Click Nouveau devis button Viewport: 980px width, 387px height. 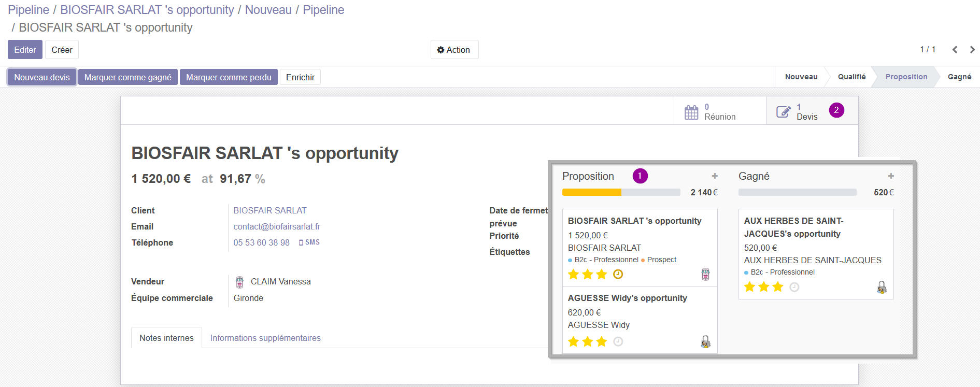pos(42,77)
